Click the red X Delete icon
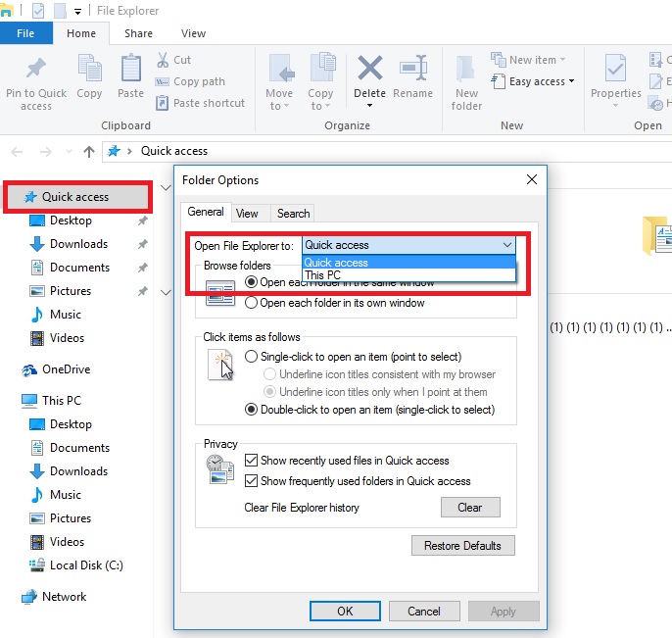 point(370,68)
